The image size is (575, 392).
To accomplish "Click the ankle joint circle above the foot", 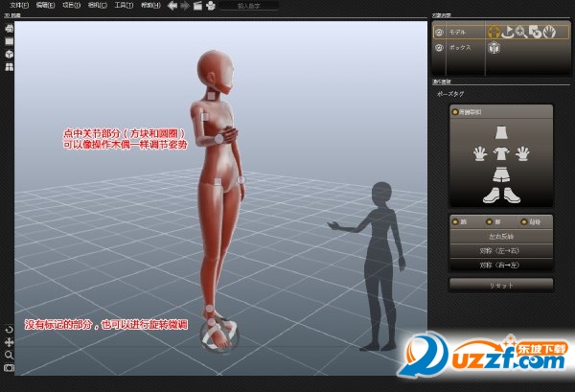I will (209, 309).
